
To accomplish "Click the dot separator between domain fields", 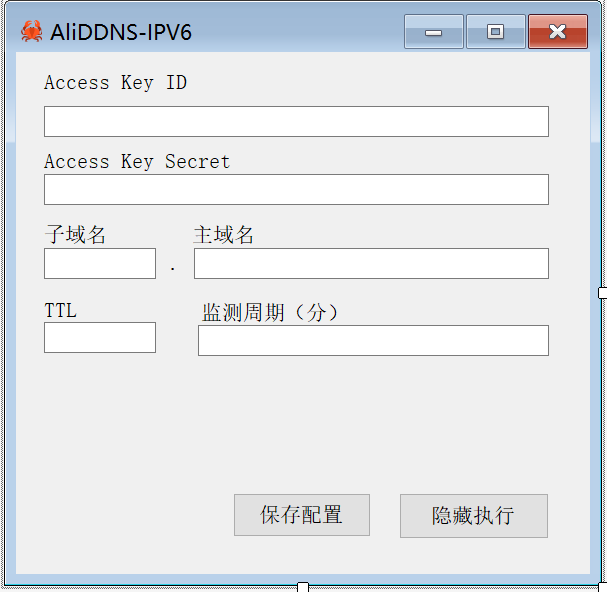I will pos(173,268).
